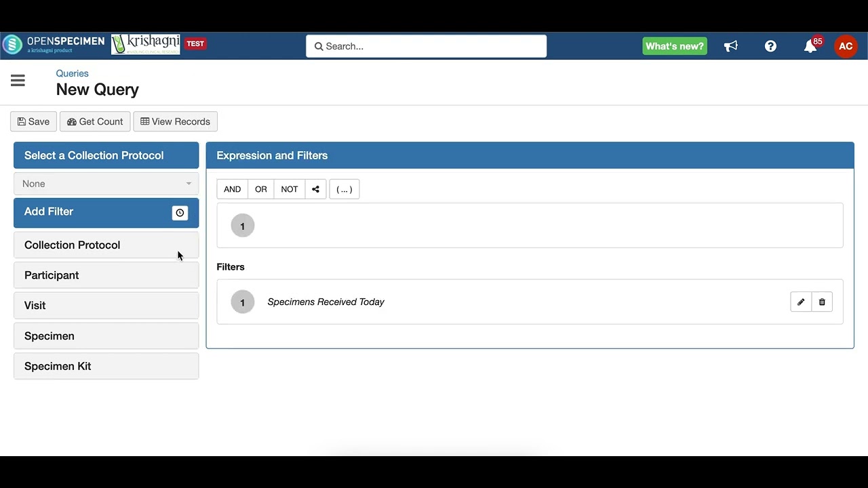Select the Specimens Received Today filter text
Screen dimensions: 868x488
325,302
